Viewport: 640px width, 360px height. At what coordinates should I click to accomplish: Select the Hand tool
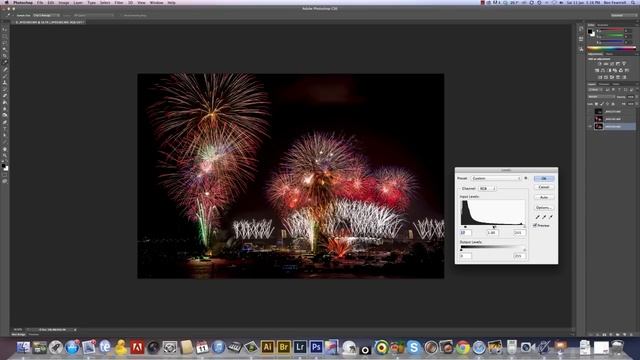click(5, 149)
